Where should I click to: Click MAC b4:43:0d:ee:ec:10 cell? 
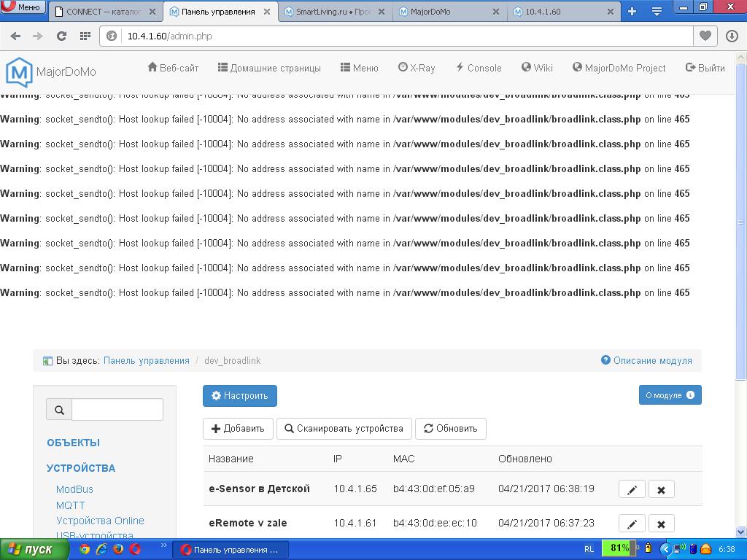coord(435,523)
